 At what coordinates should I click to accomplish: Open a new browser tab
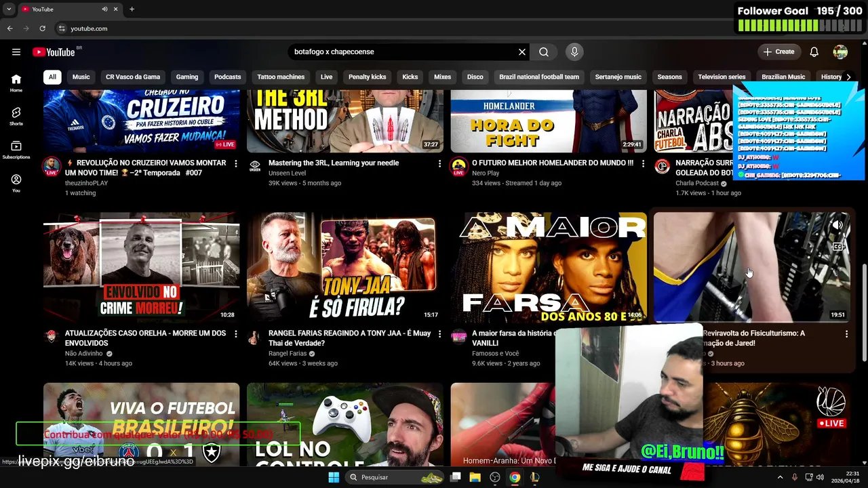(132, 9)
